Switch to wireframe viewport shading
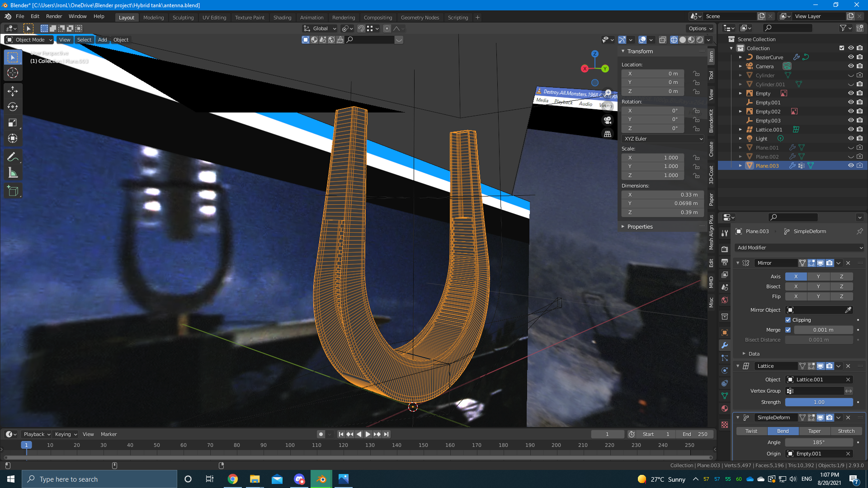Screen dimensions: 868x488 coord(674,40)
